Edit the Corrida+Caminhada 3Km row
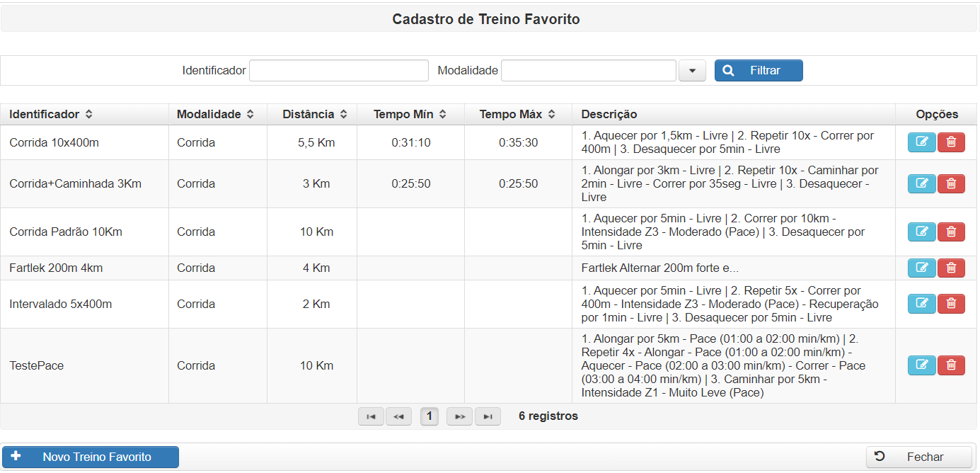The image size is (980, 473). (921, 183)
